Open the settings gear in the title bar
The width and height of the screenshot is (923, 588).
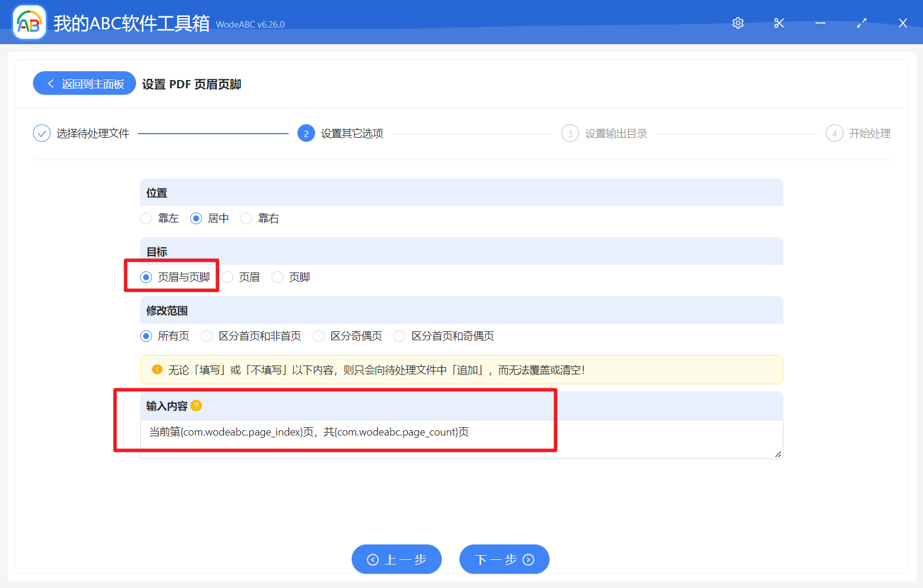[x=737, y=23]
